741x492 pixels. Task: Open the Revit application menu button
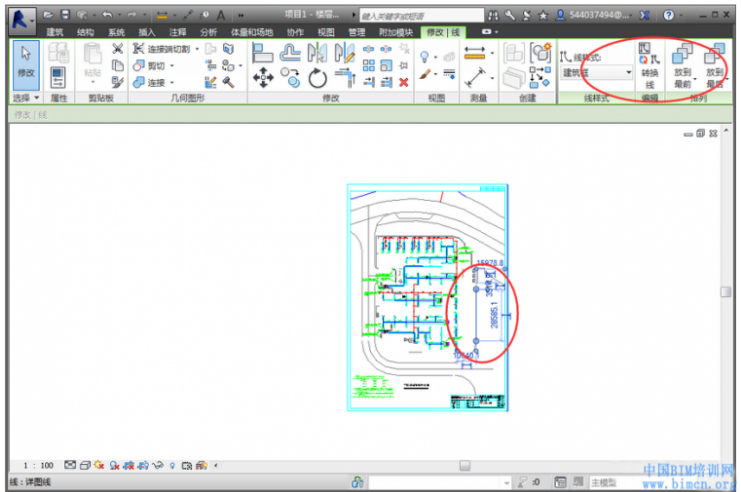[x=22, y=20]
